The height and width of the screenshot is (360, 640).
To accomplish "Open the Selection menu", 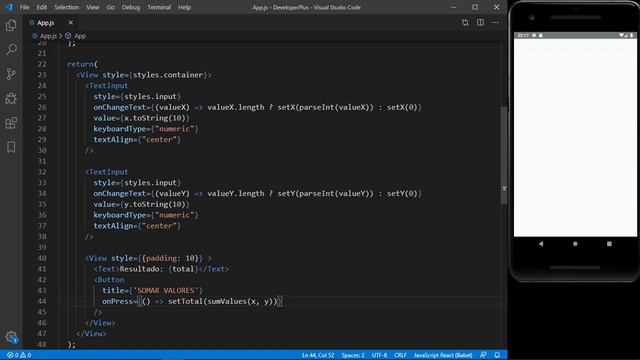I will click(67, 7).
